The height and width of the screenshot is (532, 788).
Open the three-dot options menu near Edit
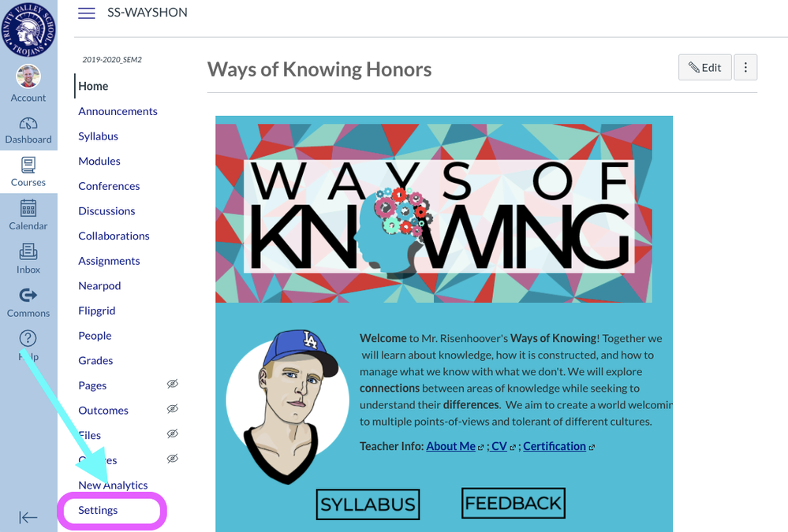click(x=745, y=68)
